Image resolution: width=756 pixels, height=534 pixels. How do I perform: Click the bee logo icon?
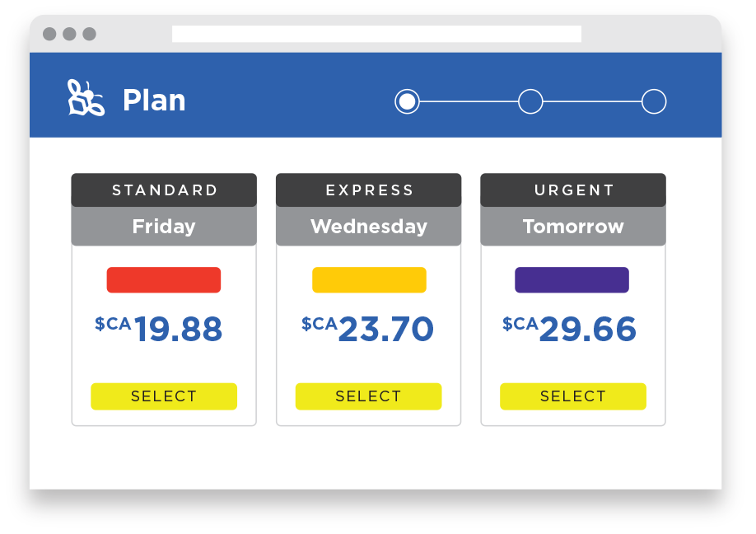[86, 98]
